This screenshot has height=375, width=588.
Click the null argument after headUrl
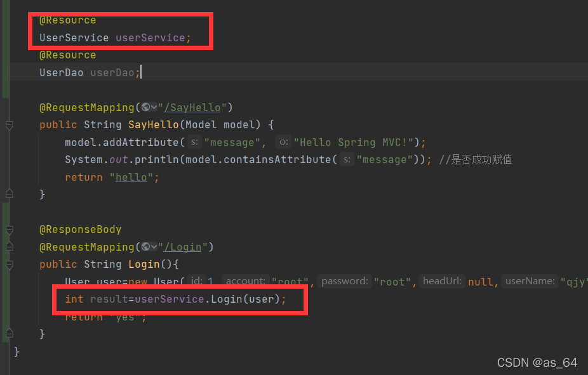coord(481,282)
